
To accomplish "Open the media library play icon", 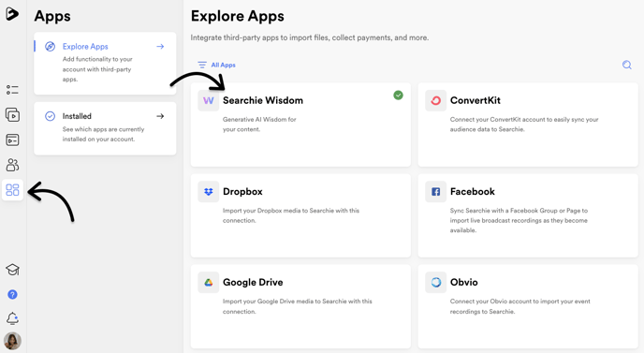I will click(x=12, y=114).
